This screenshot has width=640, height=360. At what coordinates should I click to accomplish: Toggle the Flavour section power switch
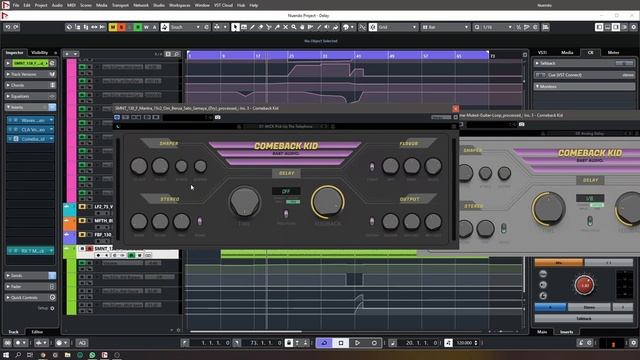point(372,167)
